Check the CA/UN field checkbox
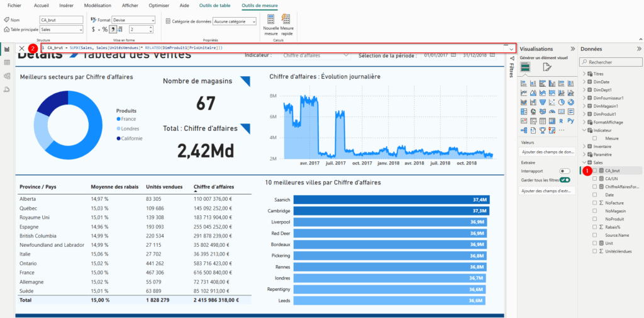644x318 pixels. coord(596,178)
